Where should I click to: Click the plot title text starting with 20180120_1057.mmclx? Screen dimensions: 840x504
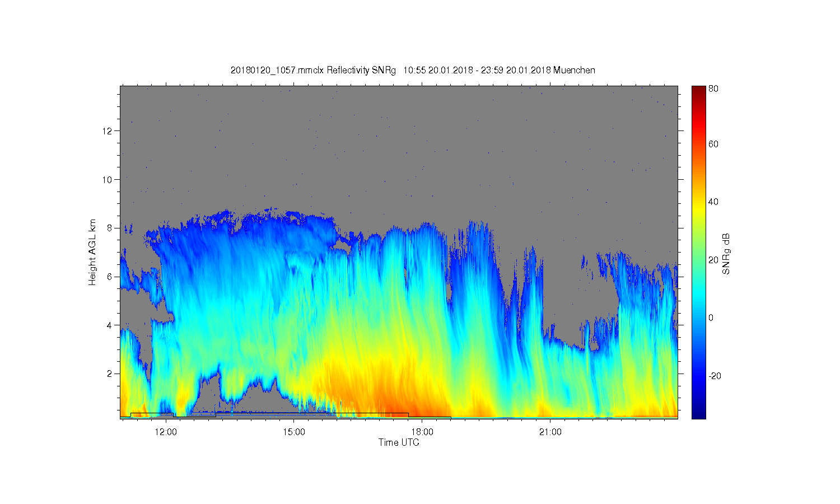click(413, 71)
